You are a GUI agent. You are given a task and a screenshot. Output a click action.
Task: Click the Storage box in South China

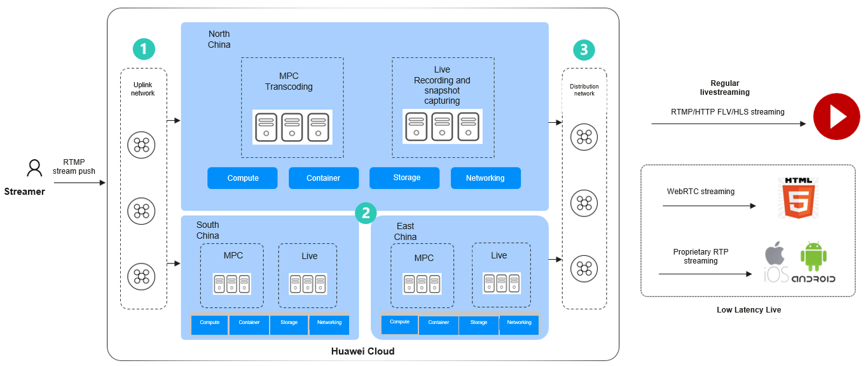pos(289,325)
